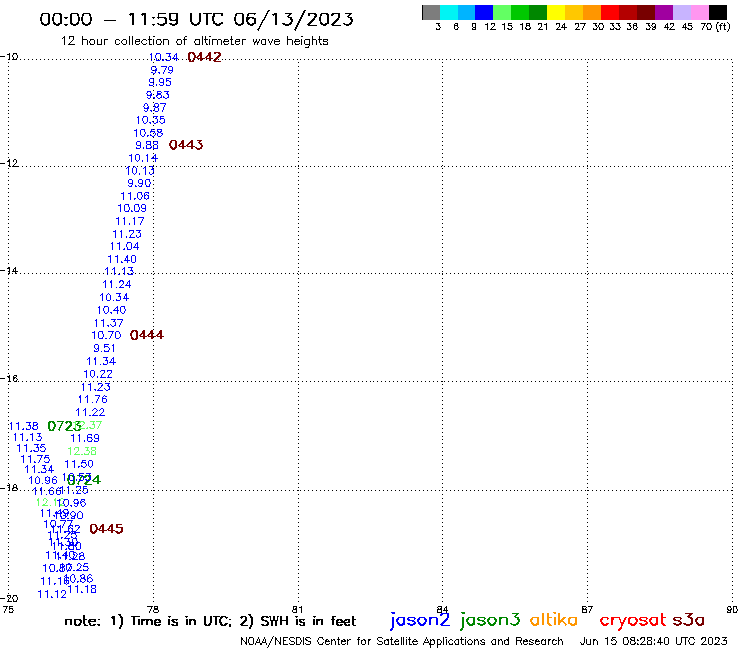Screen dimensions: 740x650
Task: Click the s3a pass time 0444
Action: pos(147,335)
